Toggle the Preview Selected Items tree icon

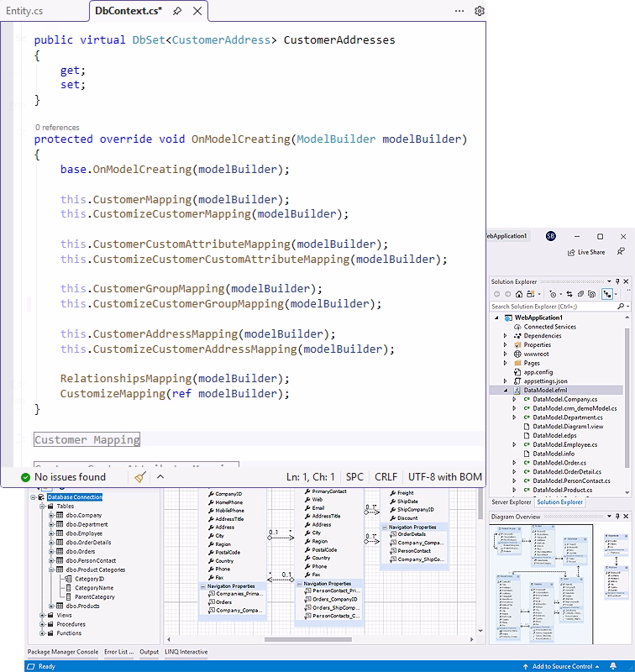click(x=607, y=294)
